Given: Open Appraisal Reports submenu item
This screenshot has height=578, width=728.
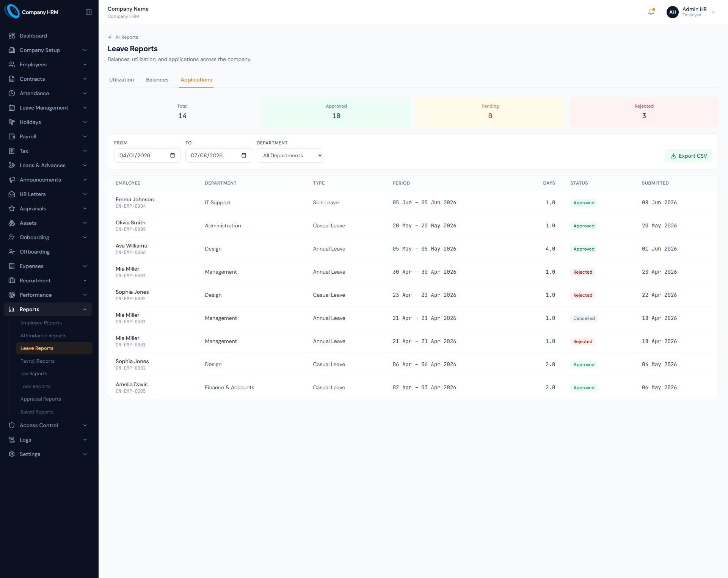Looking at the screenshot, I should (41, 399).
